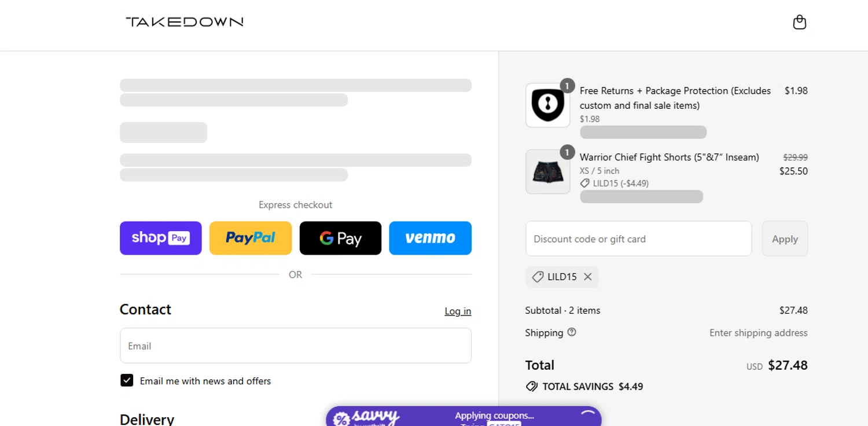Viewport: 868px width, 426px height.
Task: Check out using Venmo
Action: point(430,238)
